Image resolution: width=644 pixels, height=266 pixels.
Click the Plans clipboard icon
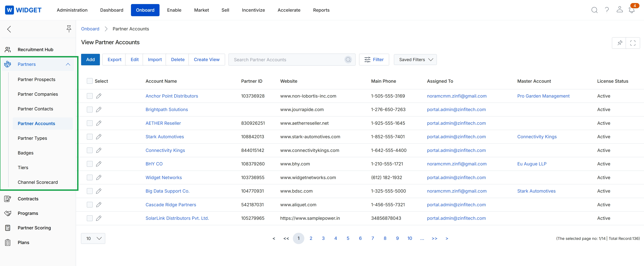[7, 243]
